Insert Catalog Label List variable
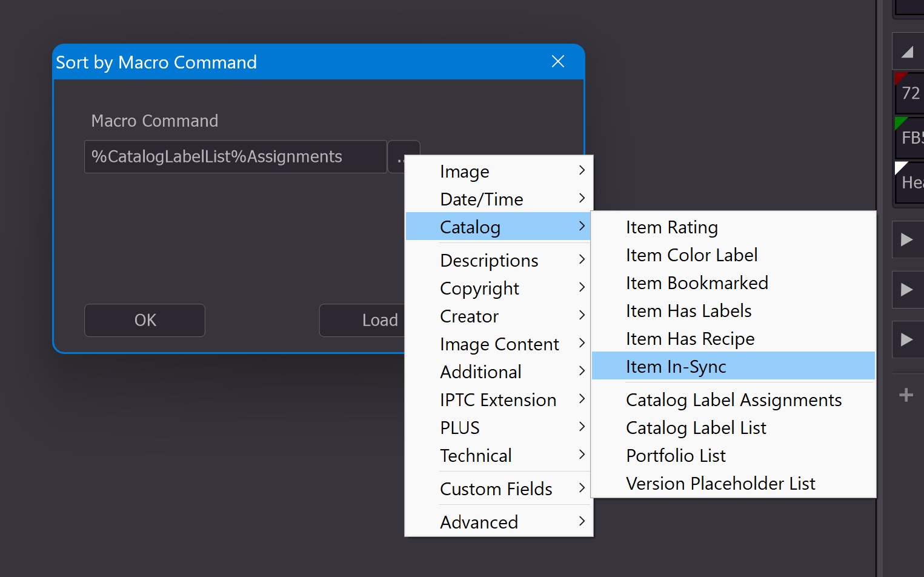Screen dimensions: 924x577 click(x=733, y=428)
